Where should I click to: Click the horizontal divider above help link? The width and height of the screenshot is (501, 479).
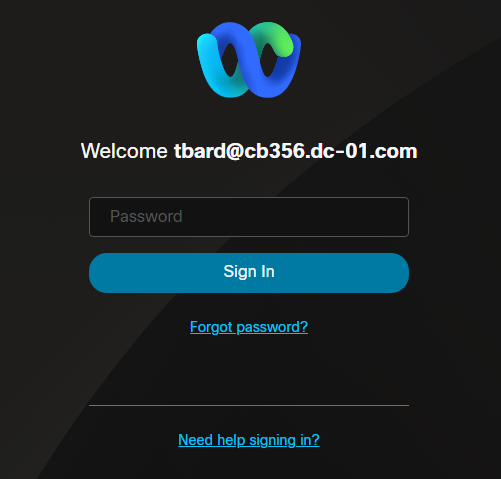coord(249,405)
